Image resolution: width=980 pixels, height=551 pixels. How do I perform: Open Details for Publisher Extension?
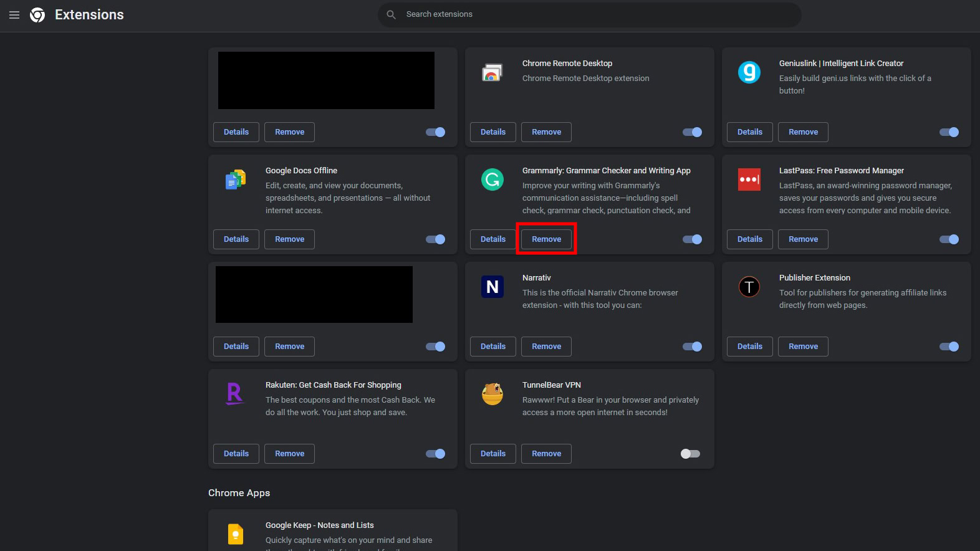[750, 347]
